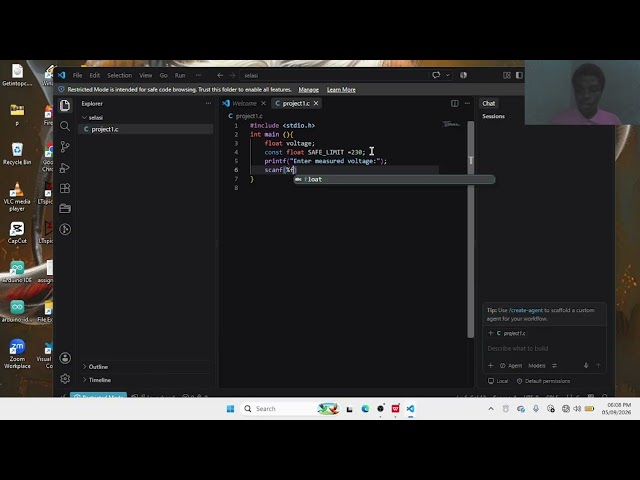
Task: Click the selasi command center search box
Action: 334,75
